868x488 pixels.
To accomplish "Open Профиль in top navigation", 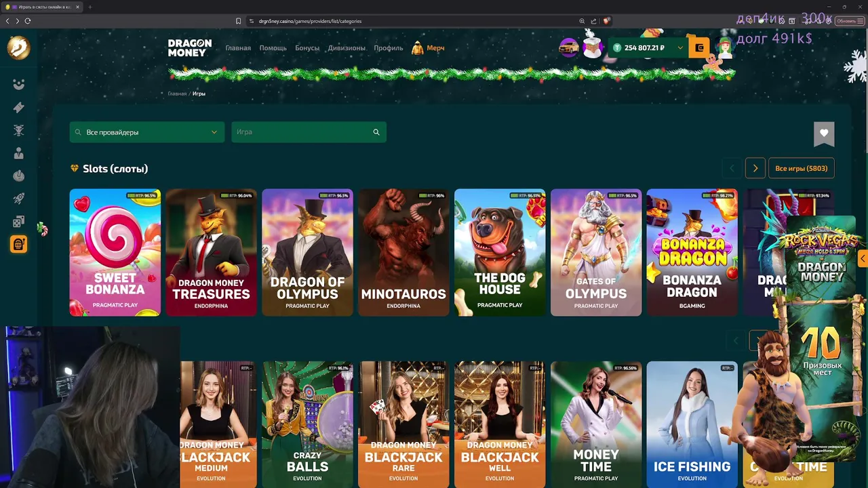I will [388, 48].
